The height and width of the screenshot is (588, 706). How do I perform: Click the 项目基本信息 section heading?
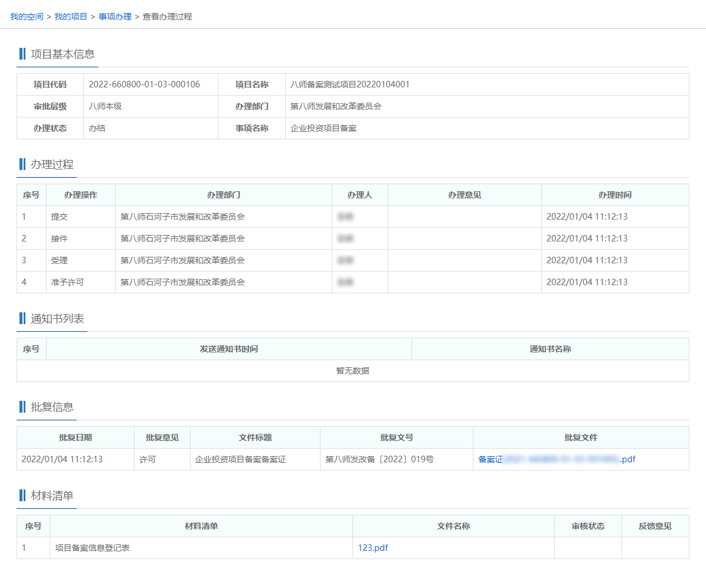[63, 54]
